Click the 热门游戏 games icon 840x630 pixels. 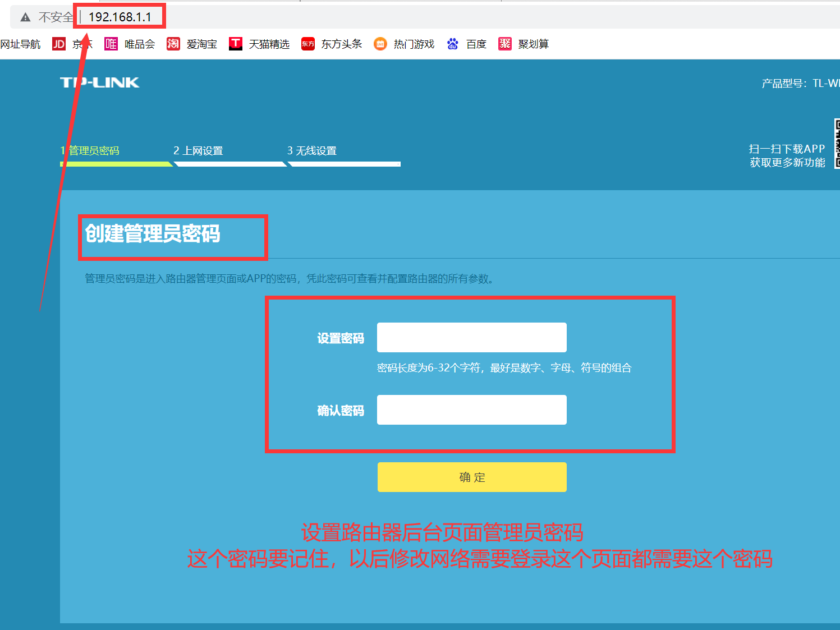[x=380, y=43]
